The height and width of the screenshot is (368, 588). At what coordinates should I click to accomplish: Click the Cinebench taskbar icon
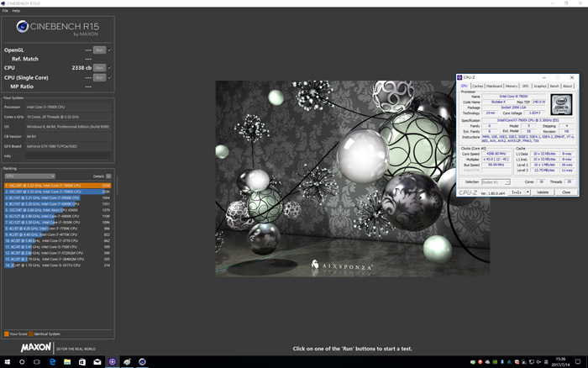[x=142, y=362]
